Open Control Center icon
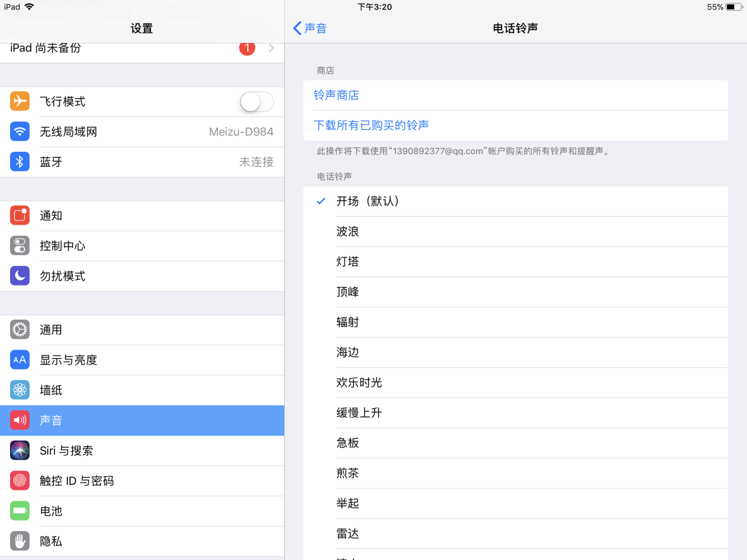This screenshot has height=560, width=747. pos(20,246)
